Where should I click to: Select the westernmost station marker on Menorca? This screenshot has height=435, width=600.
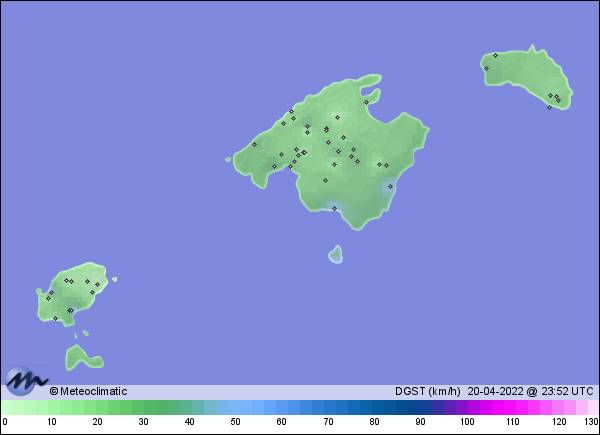[x=486, y=68]
